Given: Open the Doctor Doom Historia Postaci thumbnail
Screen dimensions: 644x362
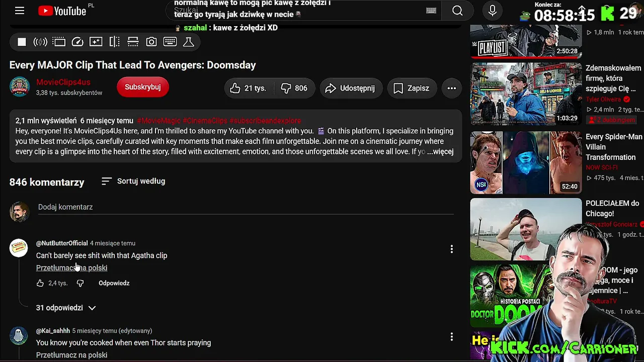Looking at the screenshot, I should [x=513, y=296].
